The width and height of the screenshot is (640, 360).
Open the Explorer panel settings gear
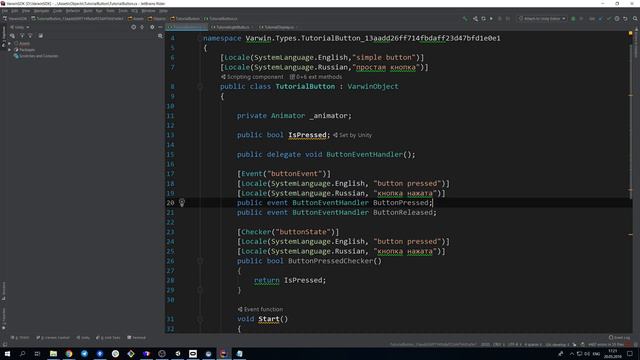(152, 27)
